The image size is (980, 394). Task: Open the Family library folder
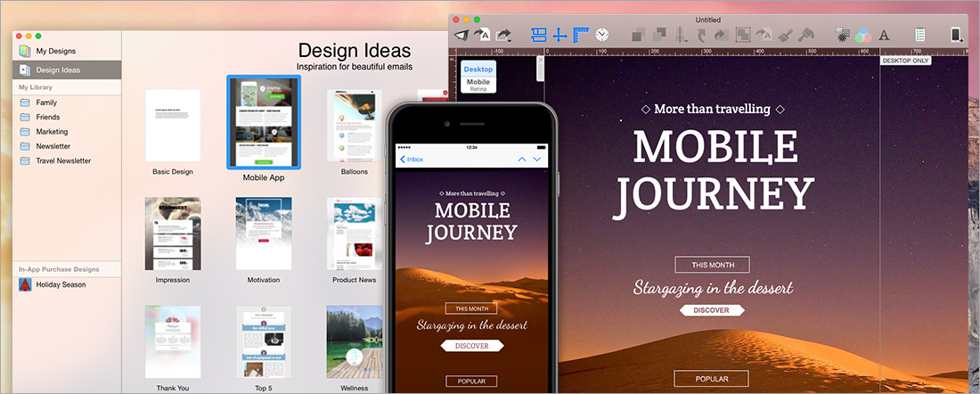pyautogui.click(x=67, y=103)
